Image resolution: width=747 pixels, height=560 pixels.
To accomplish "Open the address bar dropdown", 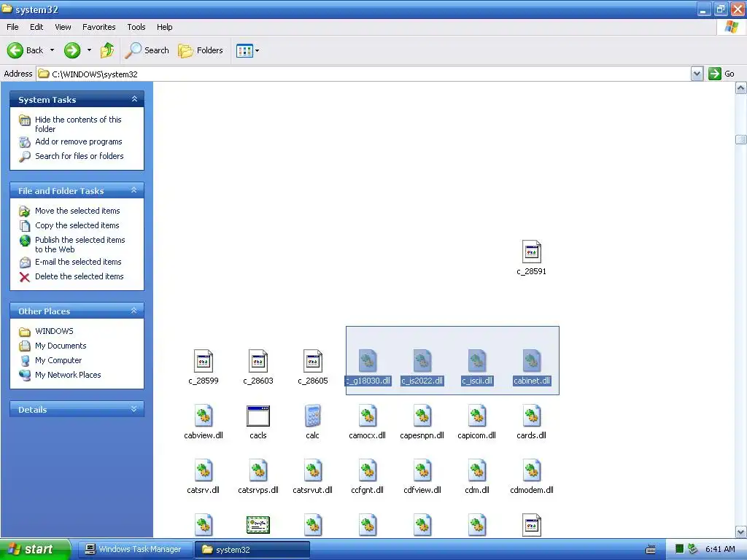I will [x=697, y=74].
